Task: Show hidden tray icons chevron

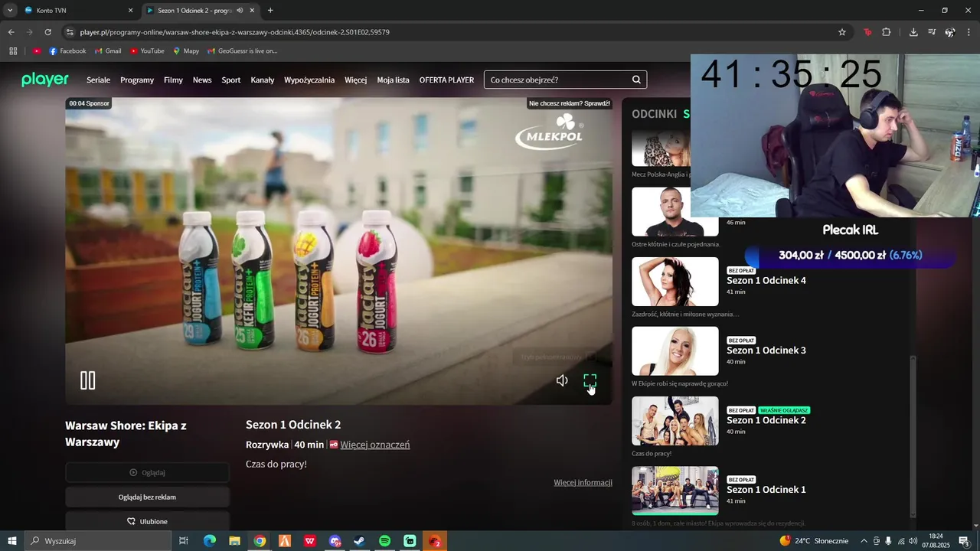Action: point(864,541)
